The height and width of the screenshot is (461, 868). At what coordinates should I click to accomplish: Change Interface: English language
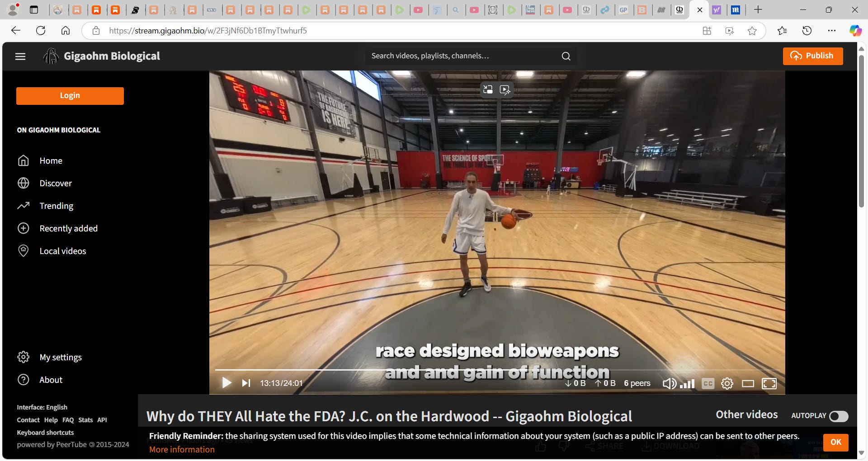click(42, 407)
